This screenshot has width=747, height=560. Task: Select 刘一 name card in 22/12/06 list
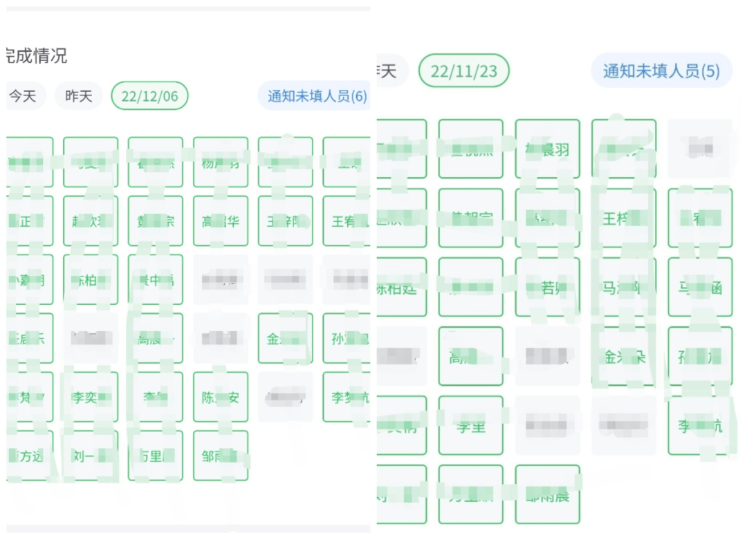pyautogui.click(x=91, y=456)
